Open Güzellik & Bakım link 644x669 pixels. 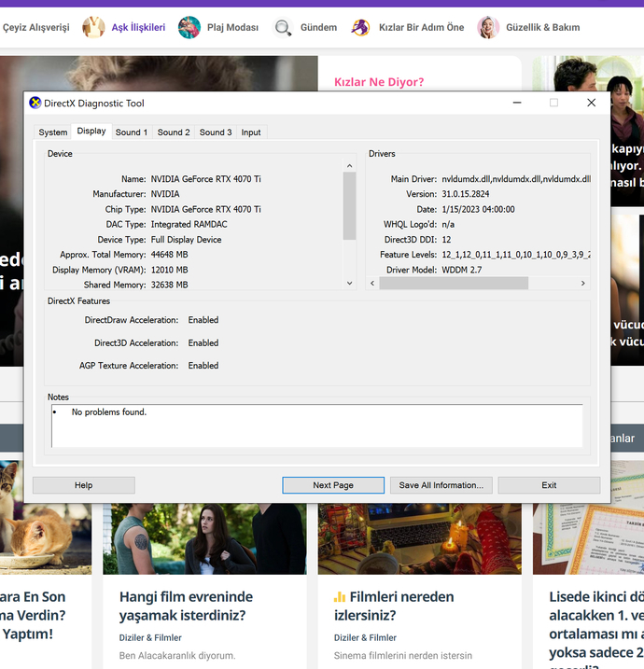coord(543,27)
